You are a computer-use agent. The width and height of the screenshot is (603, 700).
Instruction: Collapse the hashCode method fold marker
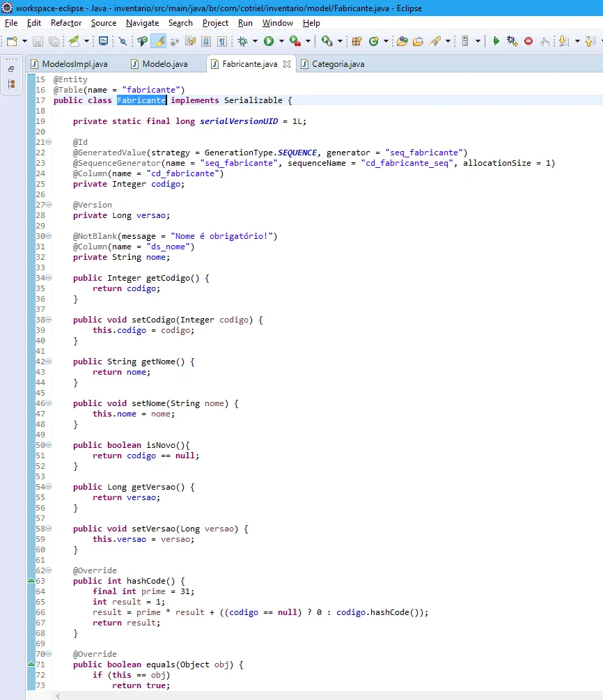coord(48,570)
